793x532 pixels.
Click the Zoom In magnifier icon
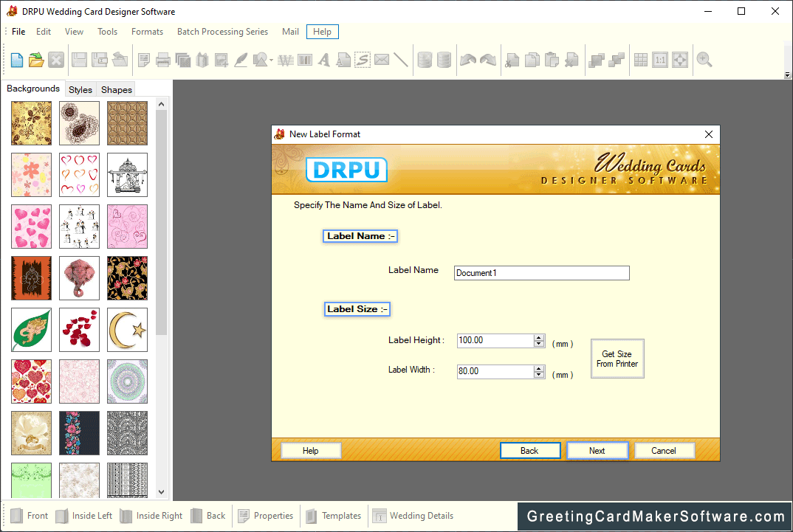pyautogui.click(x=704, y=60)
